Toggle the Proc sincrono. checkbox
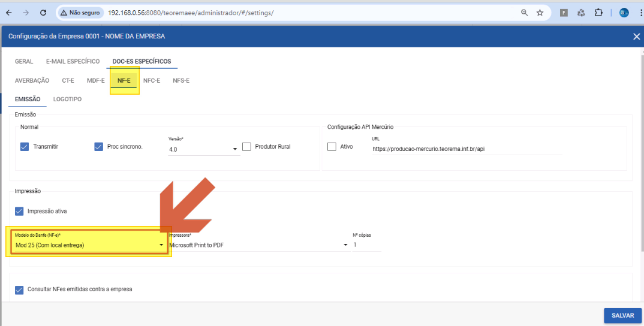644x326 pixels. coord(98,147)
